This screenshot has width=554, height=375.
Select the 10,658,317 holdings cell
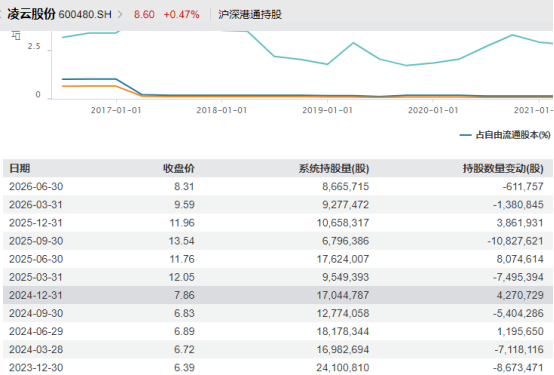pyautogui.click(x=343, y=223)
